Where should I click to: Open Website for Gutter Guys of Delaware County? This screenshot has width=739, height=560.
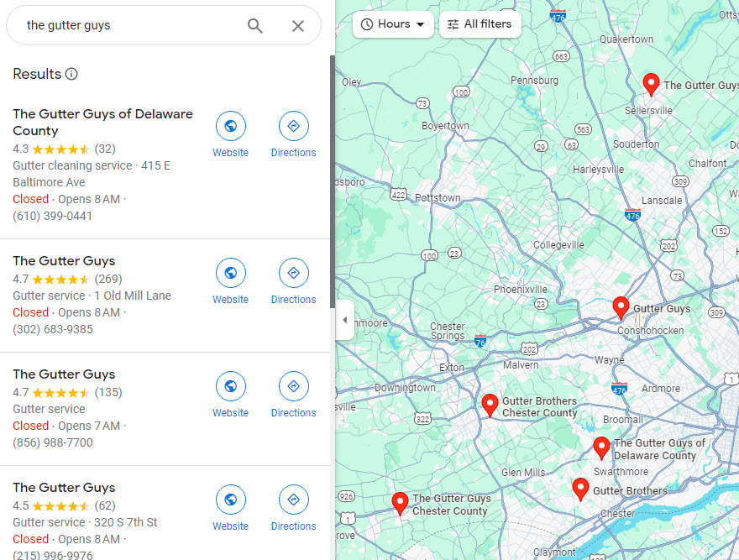pos(230,134)
